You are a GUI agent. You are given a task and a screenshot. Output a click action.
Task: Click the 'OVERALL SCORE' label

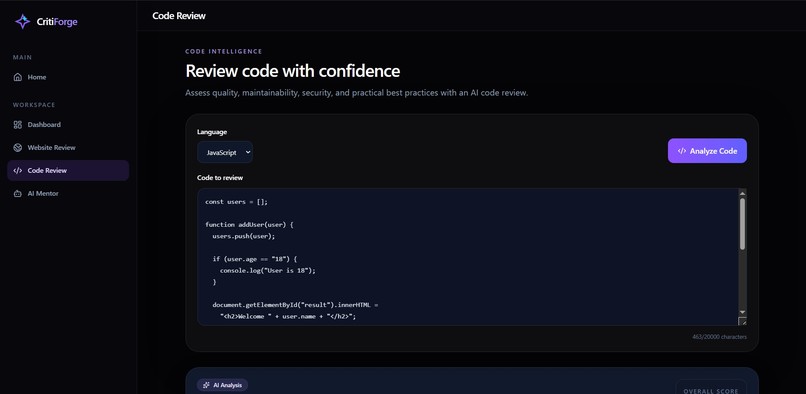pyautogui.click(x=711, y=391)
